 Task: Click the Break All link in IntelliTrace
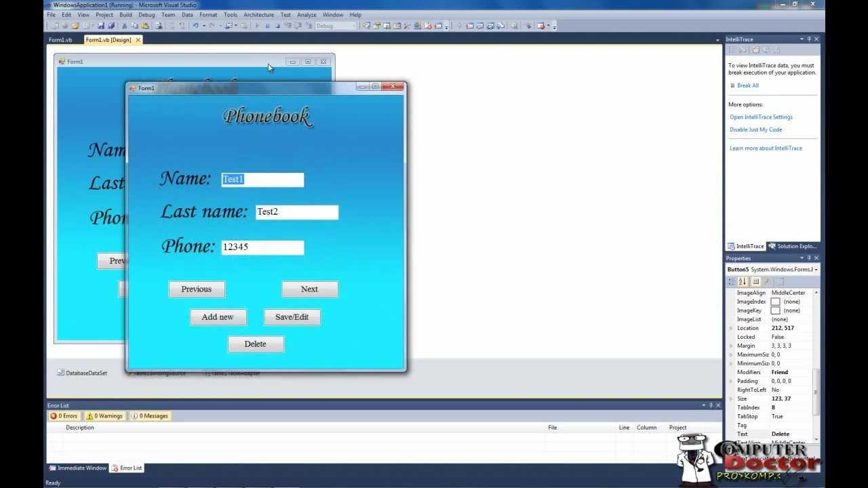[x=748, y=85]
